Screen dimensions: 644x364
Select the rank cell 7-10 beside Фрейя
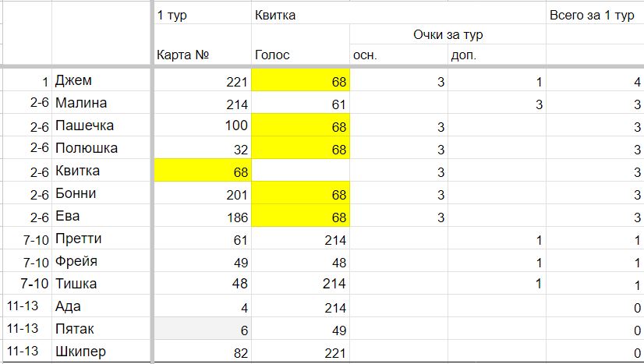point(27,260)
